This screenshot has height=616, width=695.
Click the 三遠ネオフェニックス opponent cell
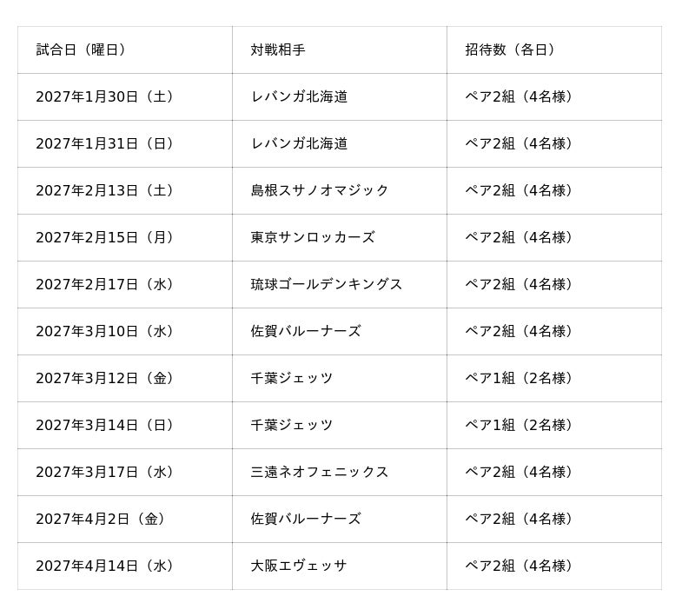click(340, 473)
